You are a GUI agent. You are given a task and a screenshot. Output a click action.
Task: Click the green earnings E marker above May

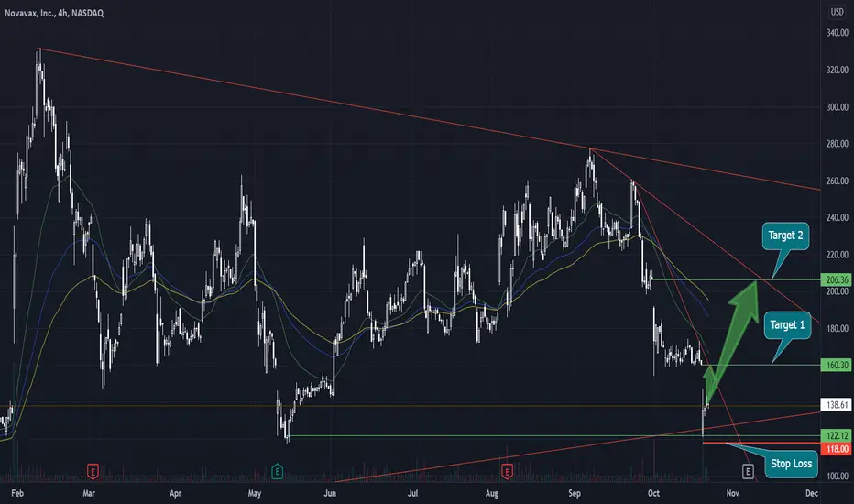(x=277, y=471)
